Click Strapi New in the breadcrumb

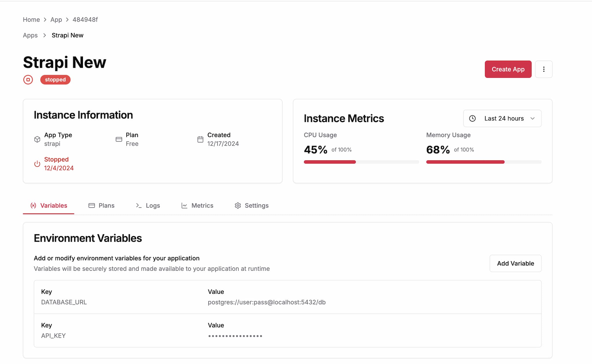[68, 35]
